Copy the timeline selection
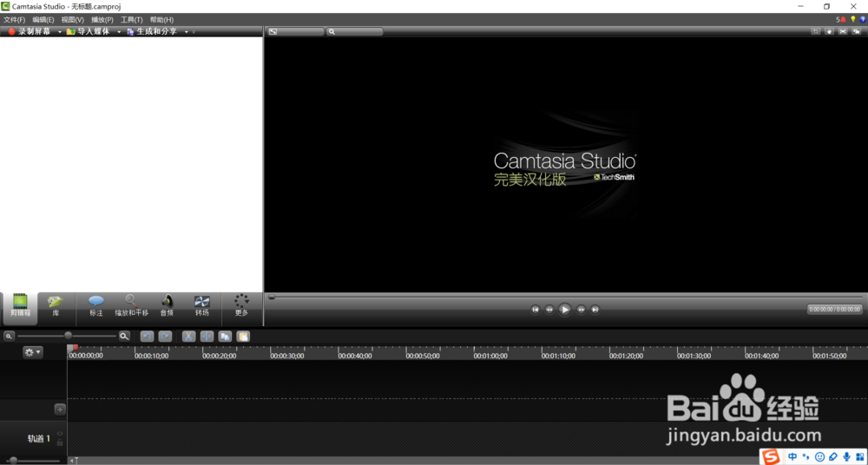868x465 pixels. (x=225, y=336)
